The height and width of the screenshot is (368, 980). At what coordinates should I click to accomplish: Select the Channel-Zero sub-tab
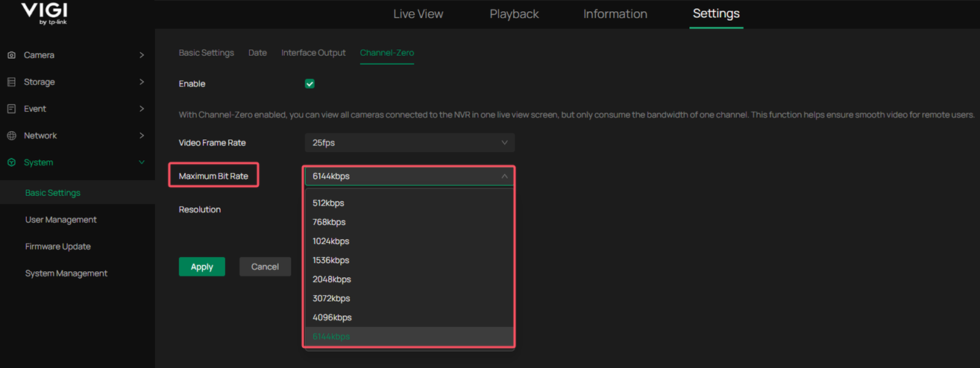click(387, 53)
